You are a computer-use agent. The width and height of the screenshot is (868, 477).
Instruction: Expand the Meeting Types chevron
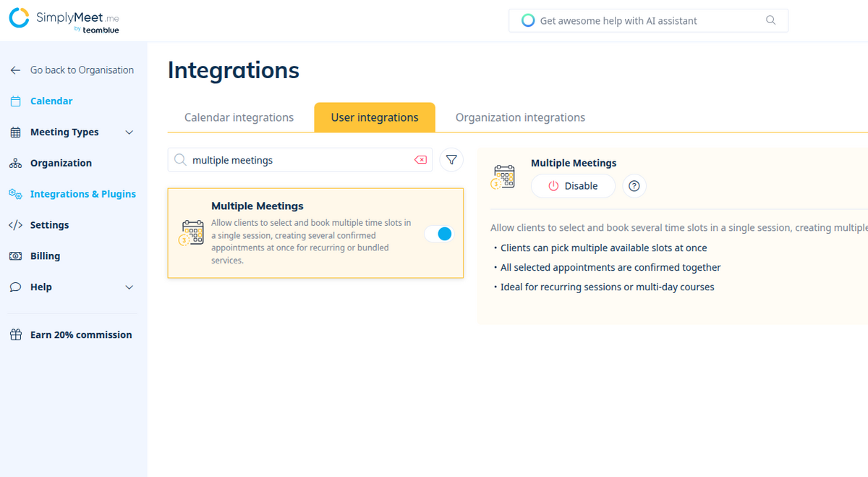click(x=129, y=132)
